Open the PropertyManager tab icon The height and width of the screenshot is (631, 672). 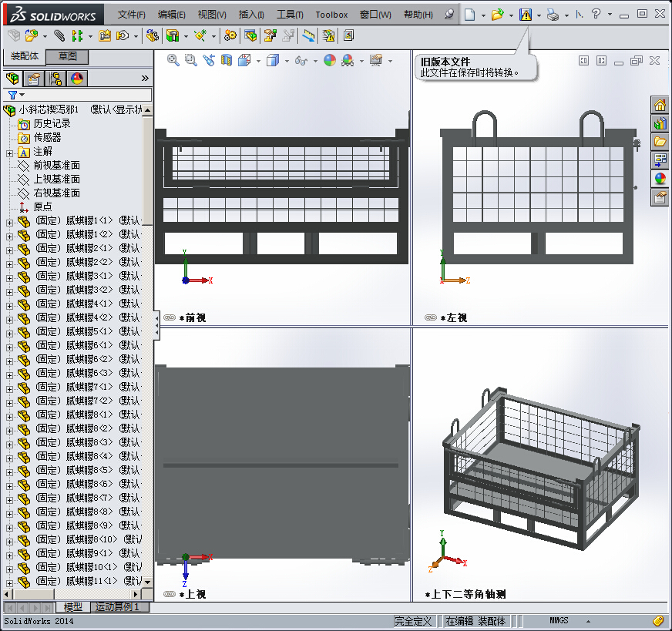click(x=34, y=79)
